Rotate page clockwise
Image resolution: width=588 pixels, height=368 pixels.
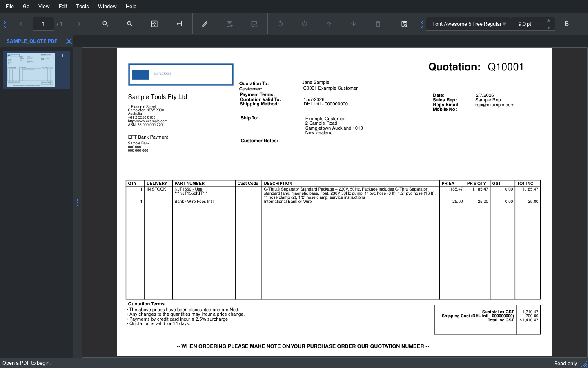(x=305, y=24)
